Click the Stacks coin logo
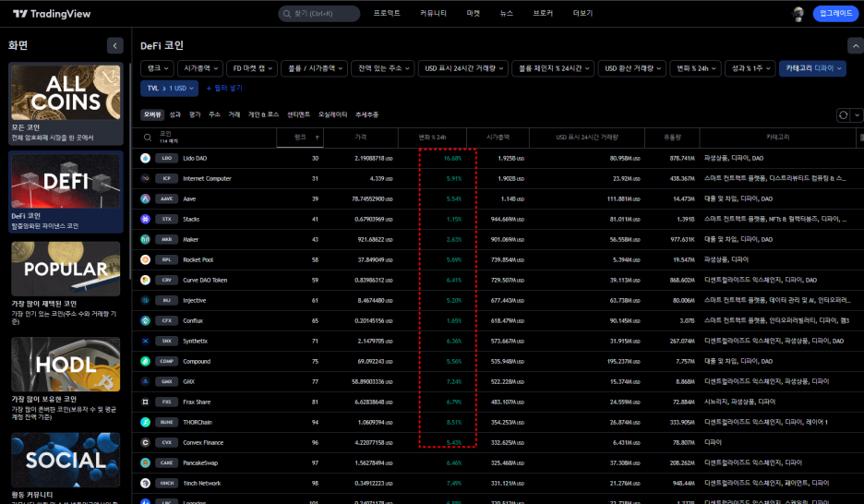 point(146,219)
